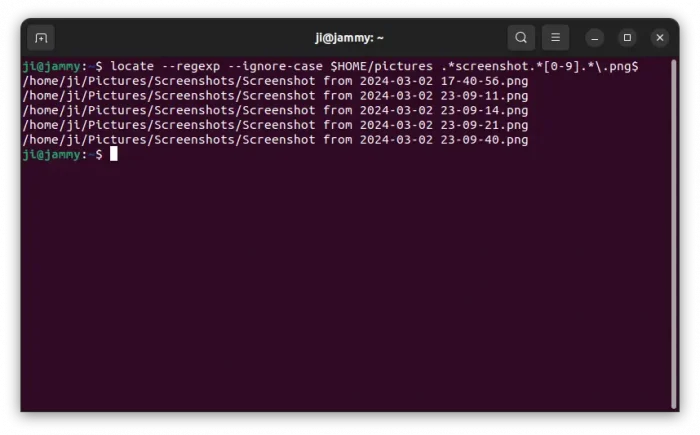Click the Screenshot 17-40-56.png path line
Screen dimensions: 700x435
coord(275,81)
